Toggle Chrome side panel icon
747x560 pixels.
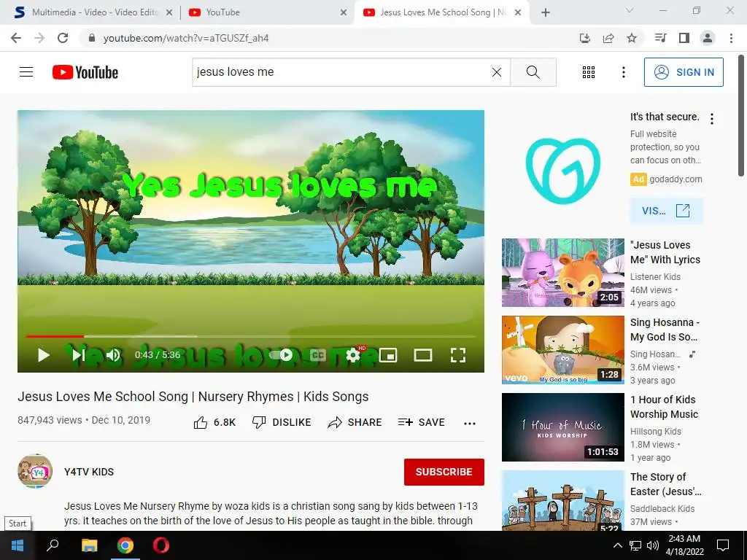coord(684,38)
